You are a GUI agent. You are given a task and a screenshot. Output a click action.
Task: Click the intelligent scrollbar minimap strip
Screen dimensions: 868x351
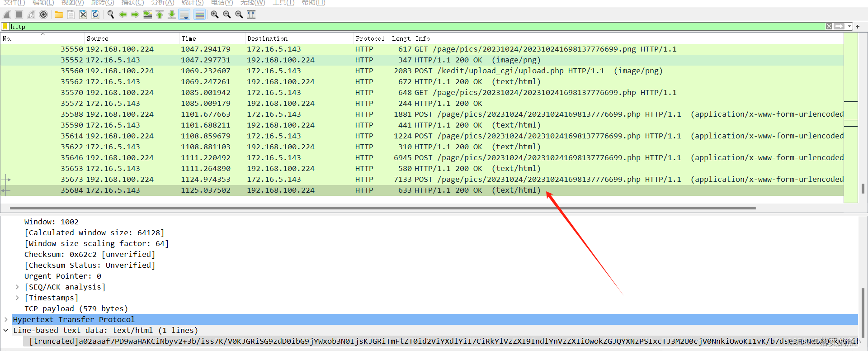tap(851, 118)
